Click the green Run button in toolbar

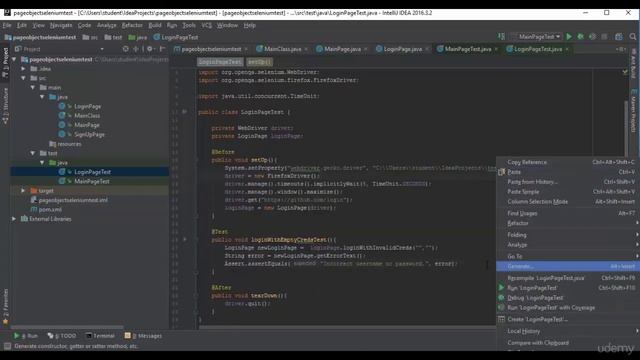[569, 36]
